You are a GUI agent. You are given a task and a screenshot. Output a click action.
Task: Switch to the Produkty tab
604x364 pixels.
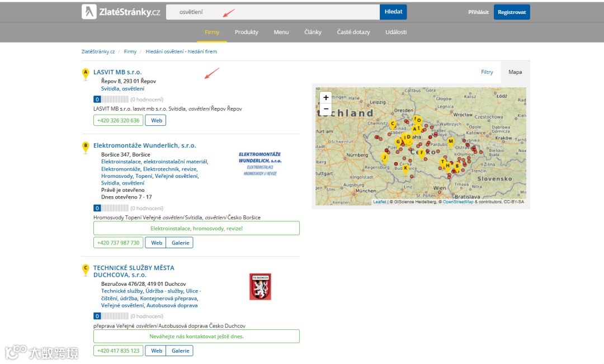[247, 32]
